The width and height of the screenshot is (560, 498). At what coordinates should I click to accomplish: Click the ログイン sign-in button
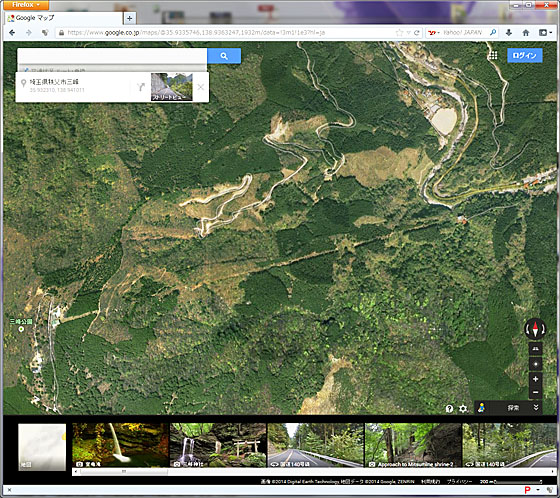[525, 55]
